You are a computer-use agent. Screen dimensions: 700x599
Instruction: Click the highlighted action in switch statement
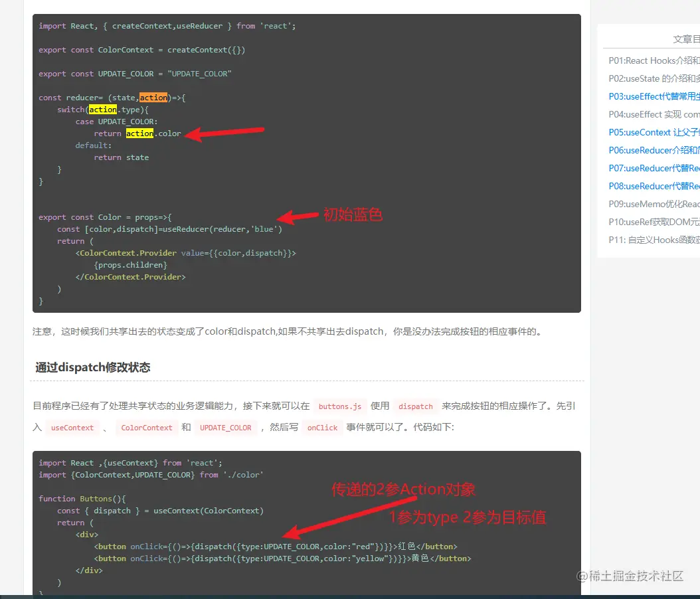[103, 110]
